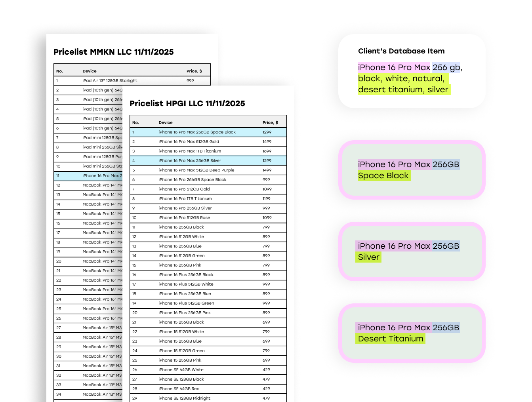Open the Silver matched result card
Image resolution: width=532 pixels, height=402 pixels.
point(412,251)
